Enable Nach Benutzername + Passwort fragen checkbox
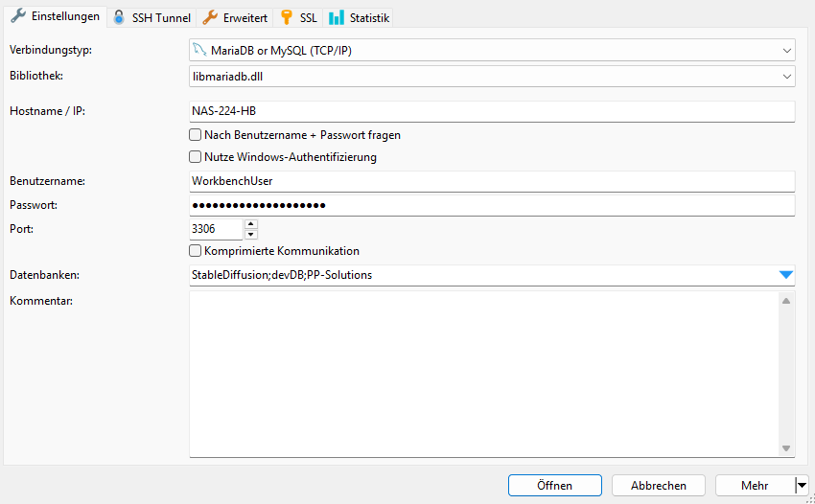 (196, 135)
